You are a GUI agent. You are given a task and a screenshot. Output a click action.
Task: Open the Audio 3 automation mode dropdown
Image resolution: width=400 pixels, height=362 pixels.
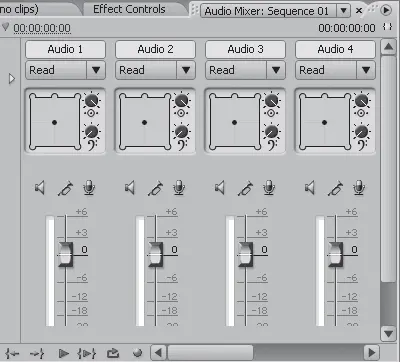[276, 70]
